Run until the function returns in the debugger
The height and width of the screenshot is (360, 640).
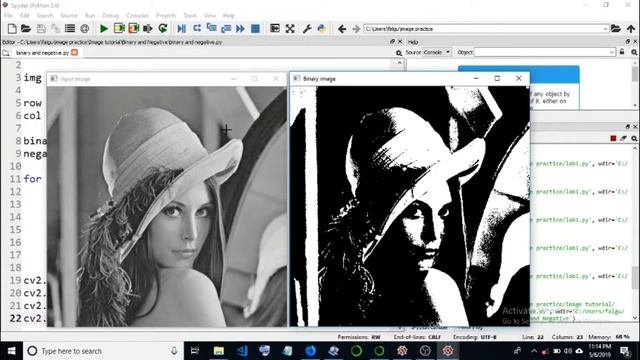(x=226, y=29)
